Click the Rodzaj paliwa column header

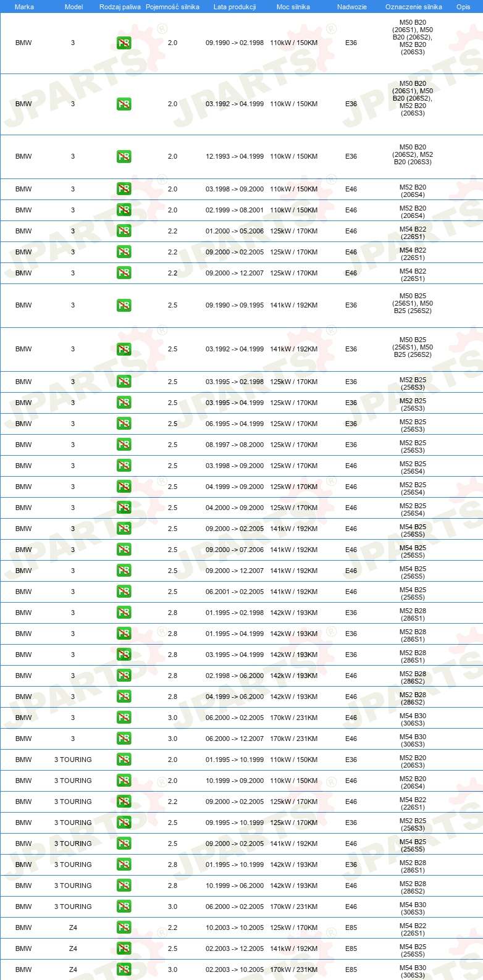(120, 7)
